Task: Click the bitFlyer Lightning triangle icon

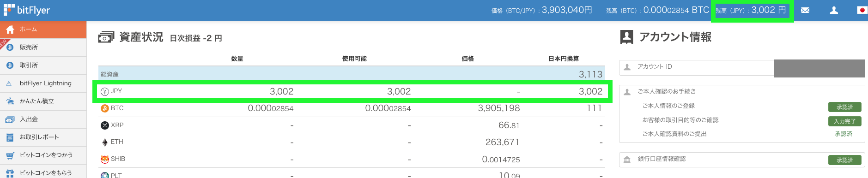Action: 9,83
